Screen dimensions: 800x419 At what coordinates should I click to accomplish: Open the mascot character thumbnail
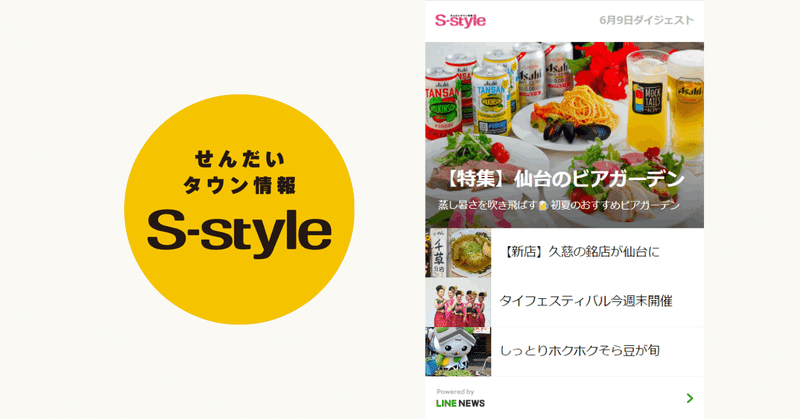(458, 352)
